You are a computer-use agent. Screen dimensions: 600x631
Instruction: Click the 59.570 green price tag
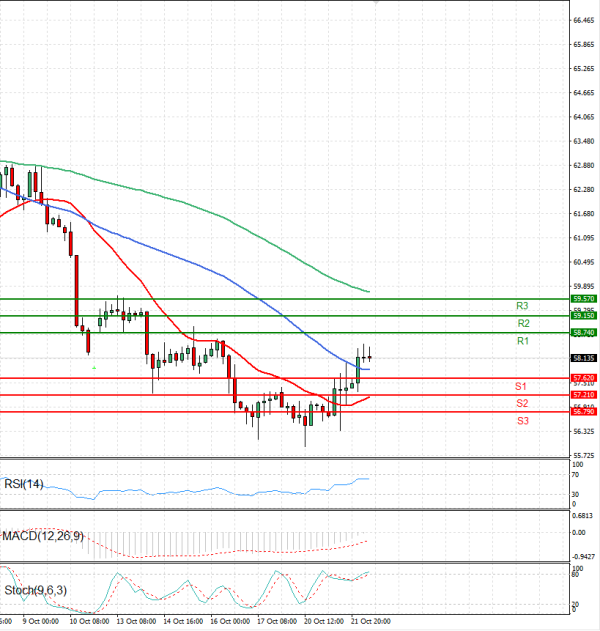tap(583, 299)
